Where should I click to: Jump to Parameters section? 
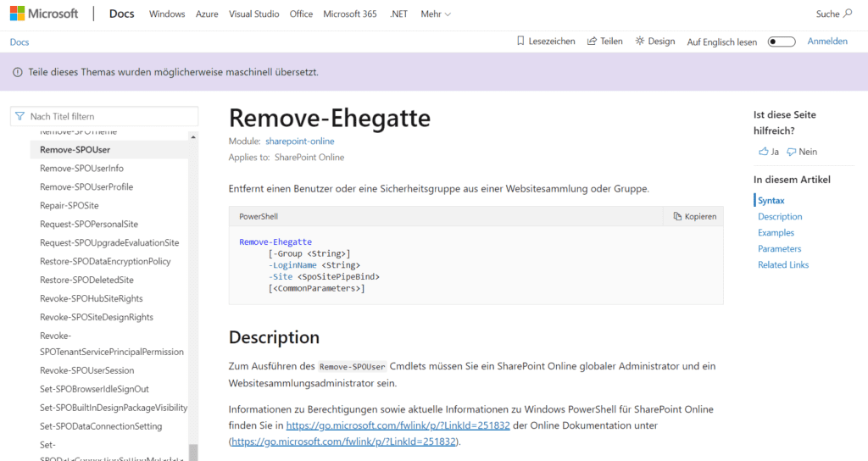780,248
